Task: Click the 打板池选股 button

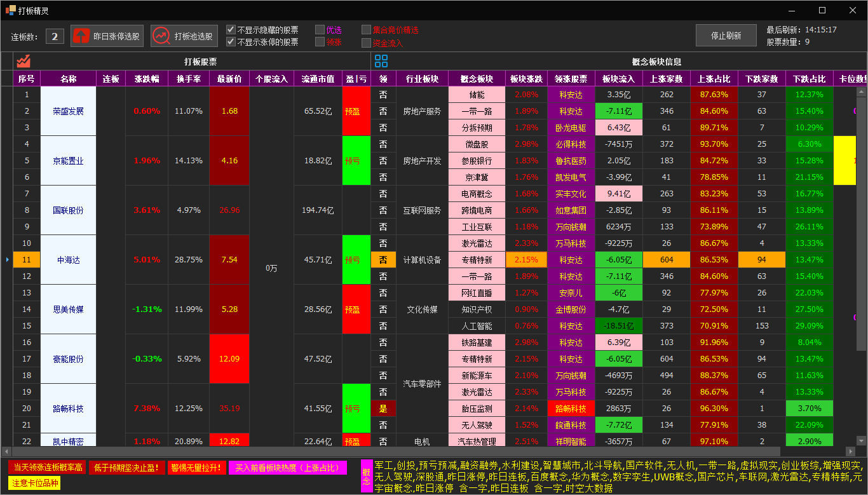Action: tap(184, 36)
